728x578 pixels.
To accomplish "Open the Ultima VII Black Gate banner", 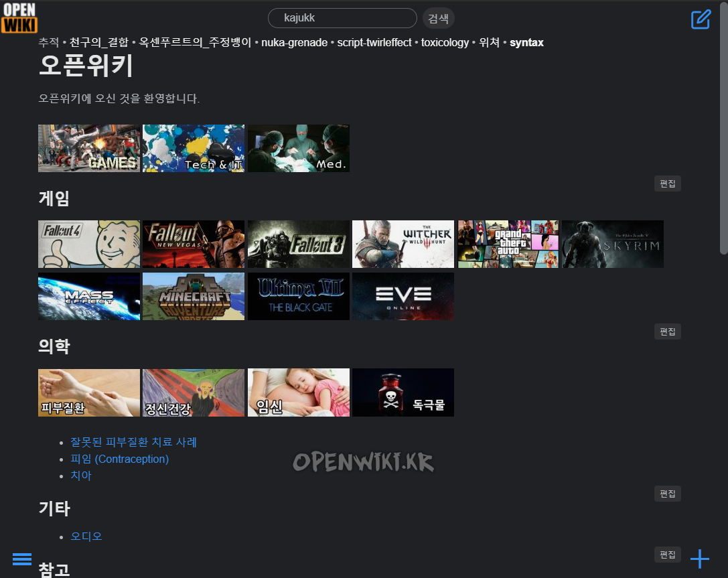I will (x=299, y=296).
